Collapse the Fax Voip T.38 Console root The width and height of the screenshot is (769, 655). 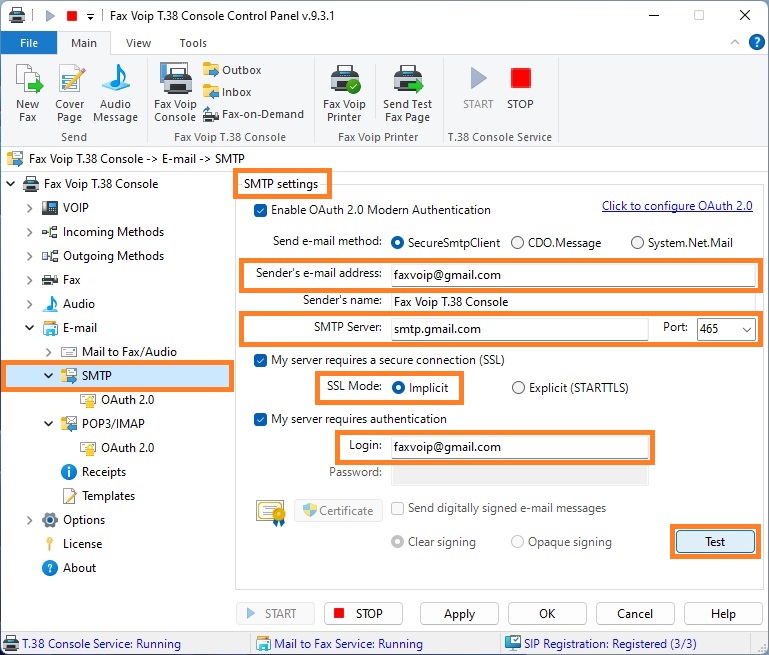coord(10,184)
